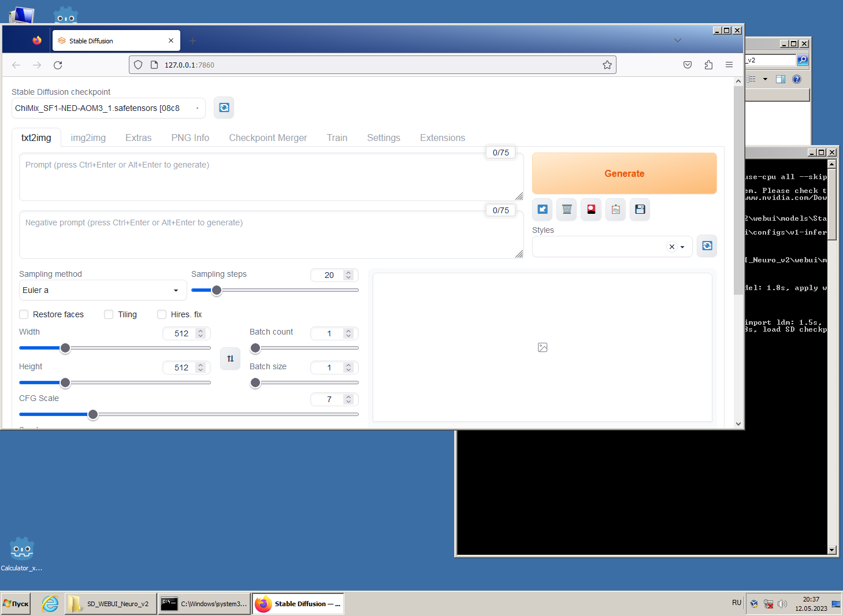Screen dimensions: 843x616
Task: Expand the Styles dropdown arrow
Action: click(x=682, y=247)
